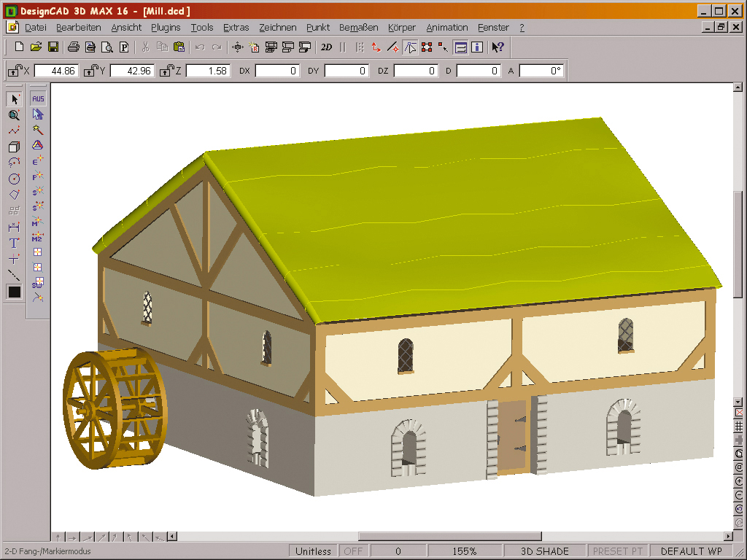Image resolution: width=747 pixels, height=560 pixels.
Task: Choose the 3D box solid tool
Action: [x=15, y=146]
